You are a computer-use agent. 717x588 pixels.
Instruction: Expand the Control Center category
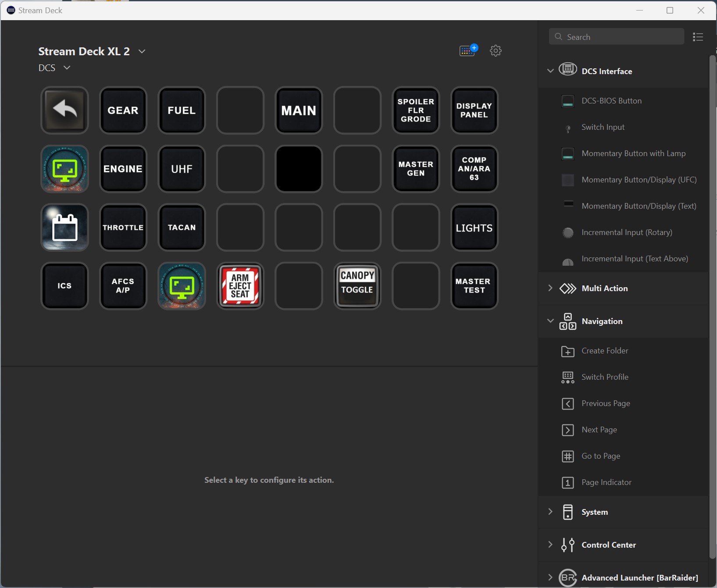coord(550,545)
